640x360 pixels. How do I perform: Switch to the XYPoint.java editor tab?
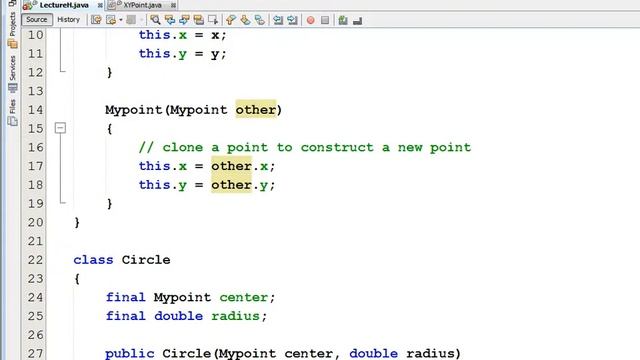point(142,5)
